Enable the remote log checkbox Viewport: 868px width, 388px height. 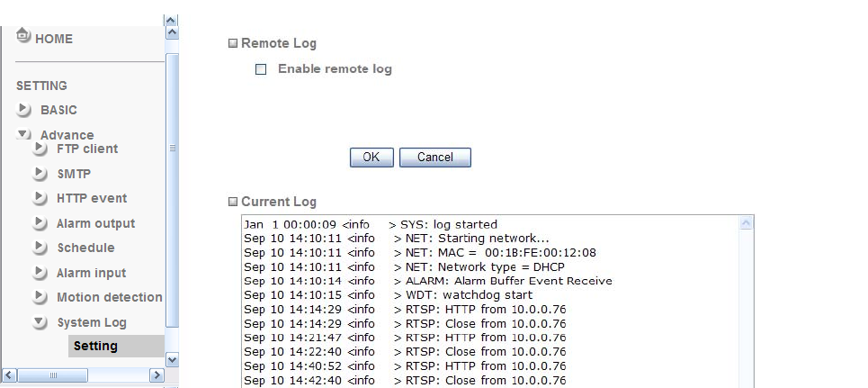click(x=261, y=69)
